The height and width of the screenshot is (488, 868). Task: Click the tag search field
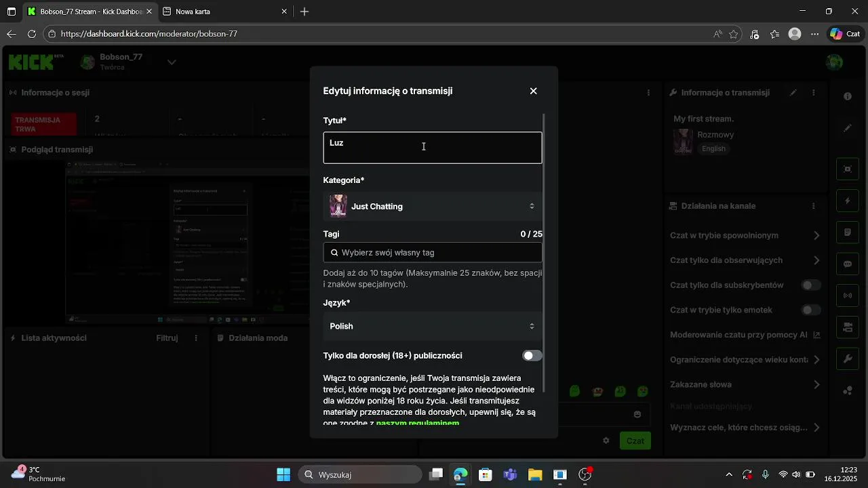tap(433, 252)
